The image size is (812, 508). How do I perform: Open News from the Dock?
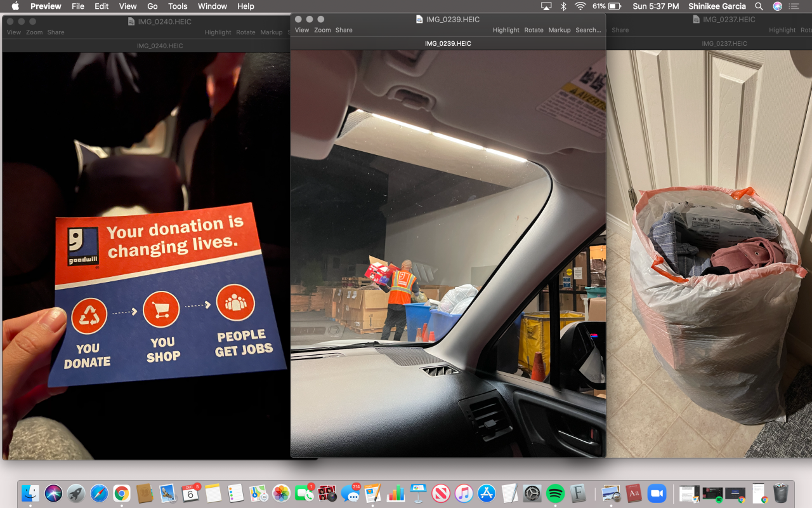(x=441, y=493)
